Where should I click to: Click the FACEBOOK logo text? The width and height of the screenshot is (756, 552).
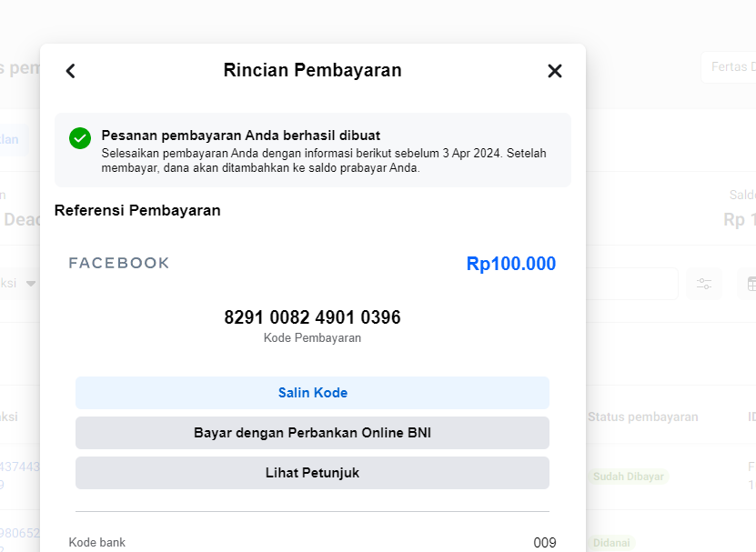(x=119, y=263)
